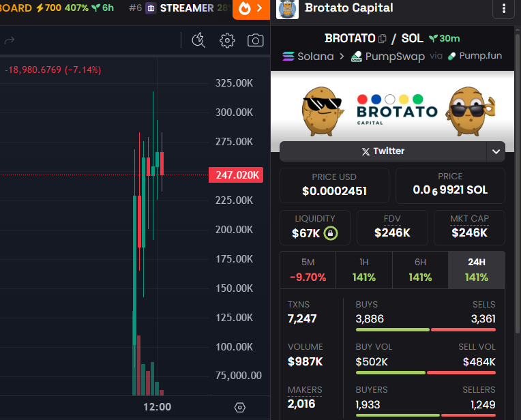Select the 24H timeframe tab

click(x=477, y=270)
